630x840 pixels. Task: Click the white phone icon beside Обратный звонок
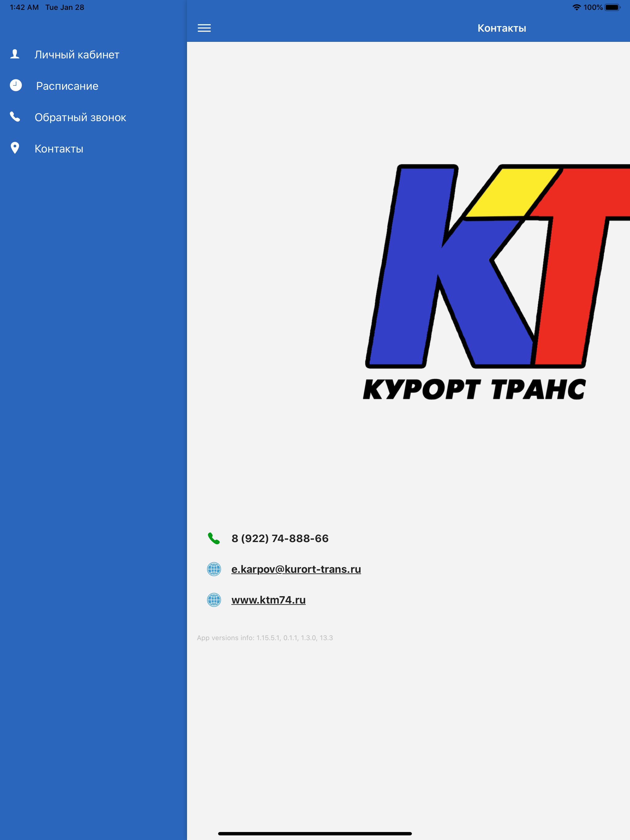[x=15, y=117]
